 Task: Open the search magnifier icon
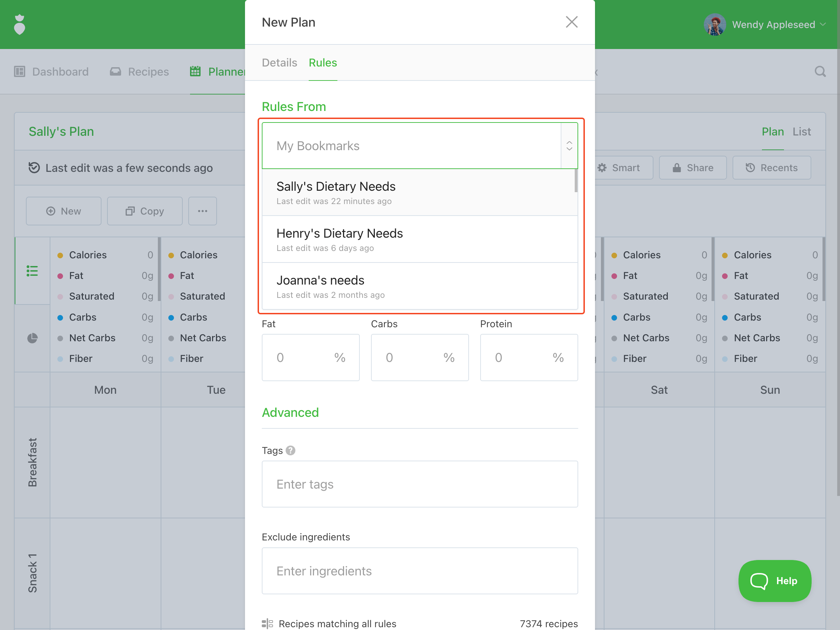(820, 71)
